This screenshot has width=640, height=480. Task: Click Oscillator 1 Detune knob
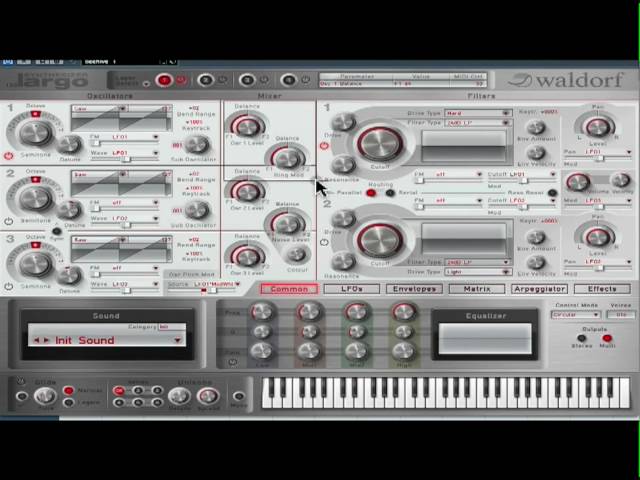(x=69, y=144)
